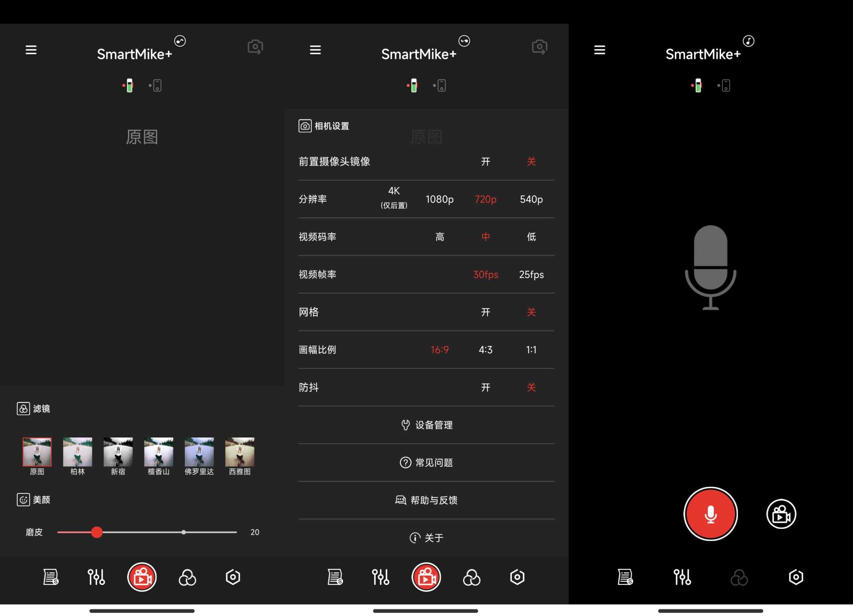Viewport: 853px width, 616px height.
Task: Click the 磨皮 smoothing slider handle
Action: (97, 532)
